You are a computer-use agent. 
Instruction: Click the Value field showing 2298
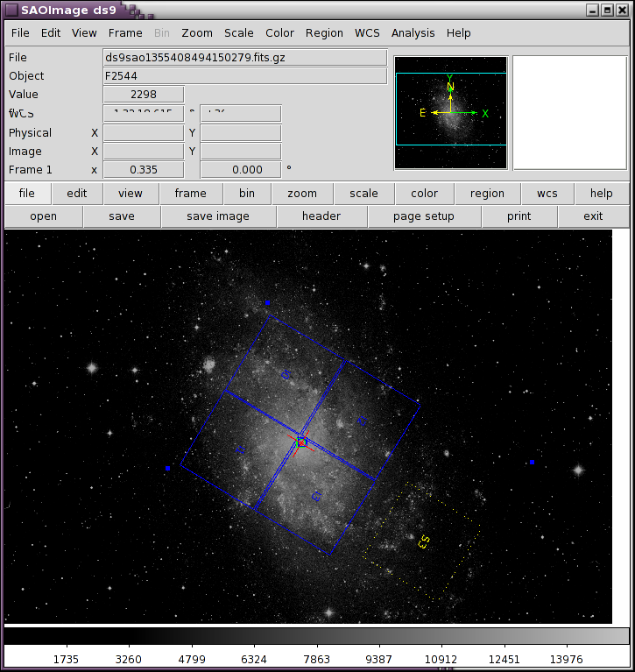(x=144, y=95)
